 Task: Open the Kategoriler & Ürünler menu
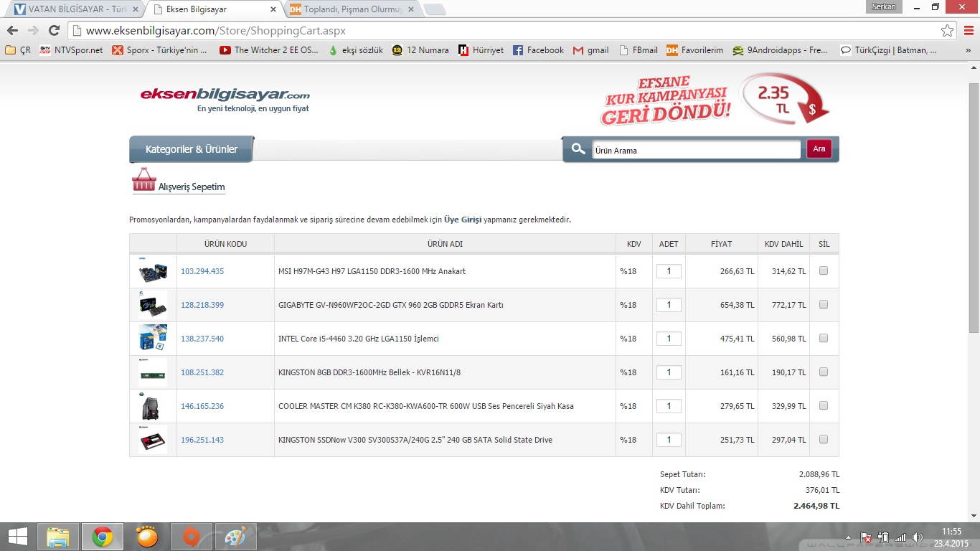(192, 149)
